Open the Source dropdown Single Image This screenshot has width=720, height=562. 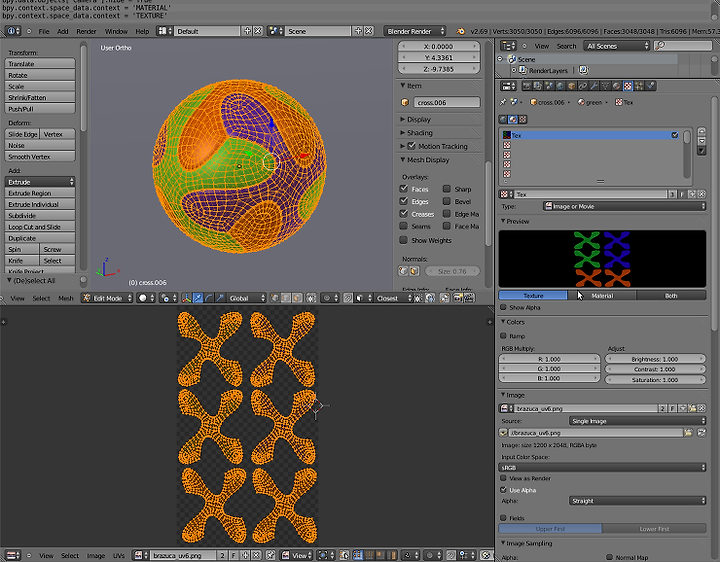tap(637, 421)
